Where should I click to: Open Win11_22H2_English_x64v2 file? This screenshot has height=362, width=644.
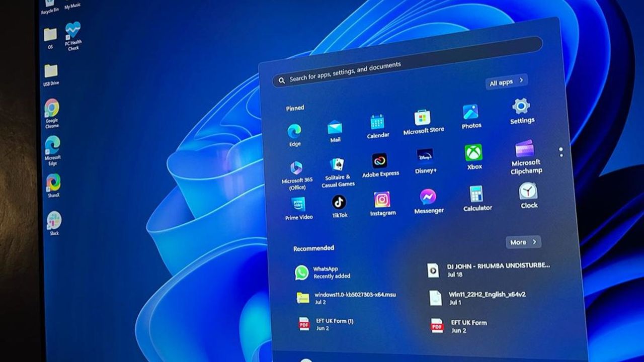(x=477, y=298)
